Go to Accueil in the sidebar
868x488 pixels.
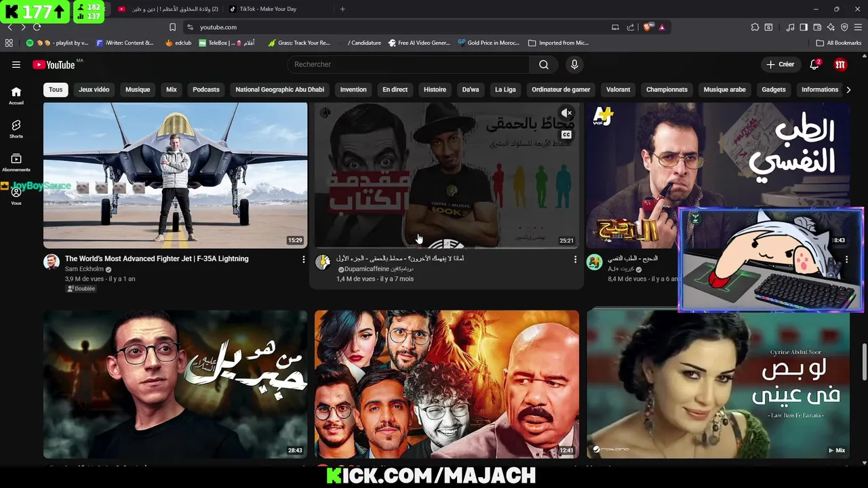pyautogui.click(x=16, y=96)
